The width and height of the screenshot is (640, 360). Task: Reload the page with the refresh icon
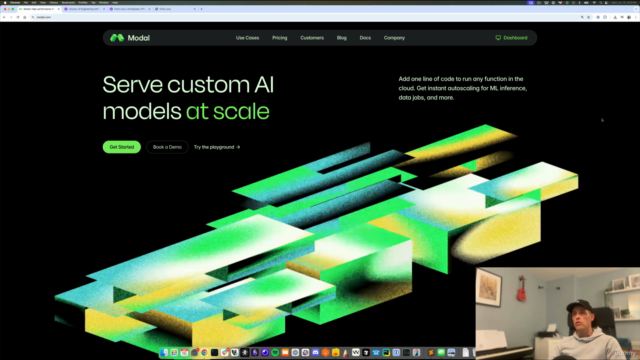point(18,17)
